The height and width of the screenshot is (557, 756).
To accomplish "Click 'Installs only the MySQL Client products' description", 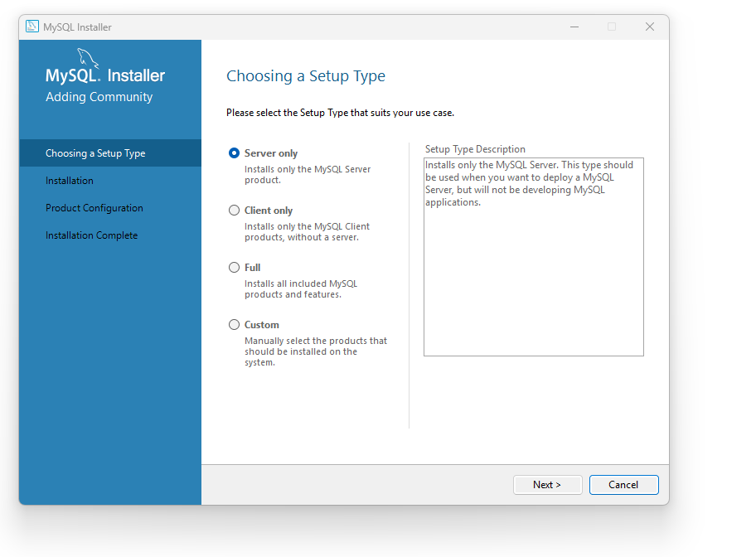I will coord(307,232).
